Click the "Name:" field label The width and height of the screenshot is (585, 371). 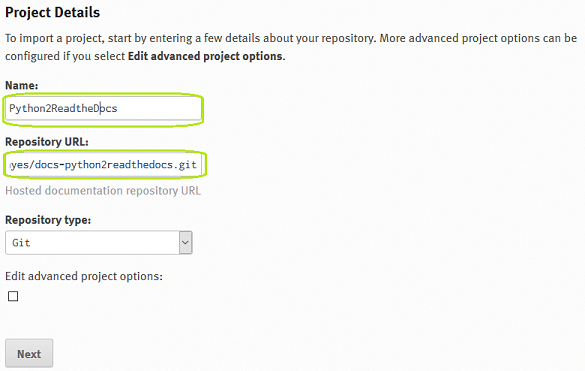pos(22,85)
